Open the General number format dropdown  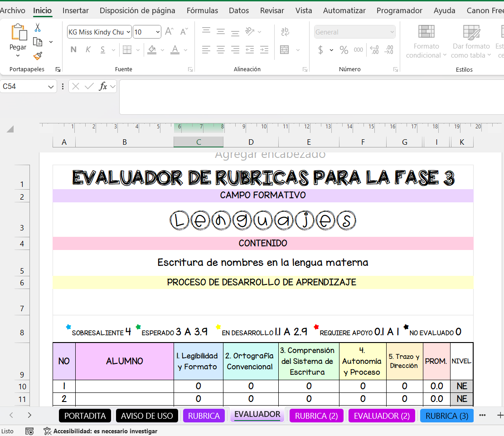click(392, 32)
